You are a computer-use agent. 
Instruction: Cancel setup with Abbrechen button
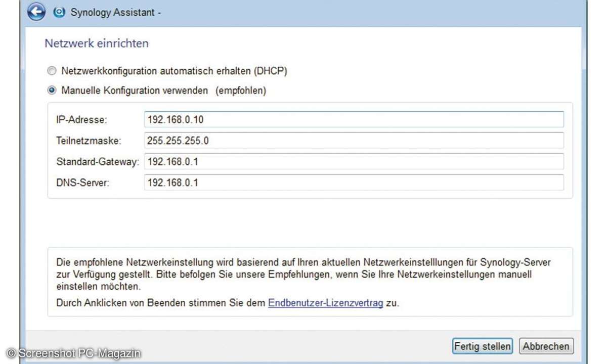(546, 347)
